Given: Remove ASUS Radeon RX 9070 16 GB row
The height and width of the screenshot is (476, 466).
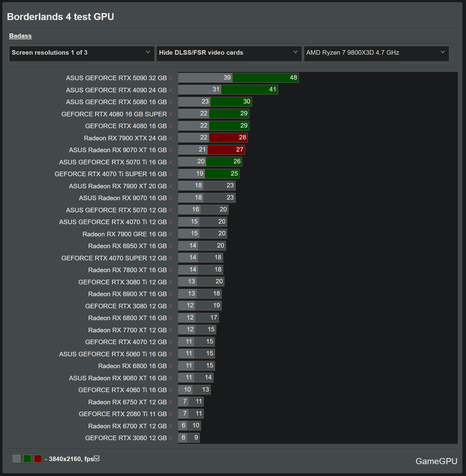Looking at the screenshot, I should point(171,198).
